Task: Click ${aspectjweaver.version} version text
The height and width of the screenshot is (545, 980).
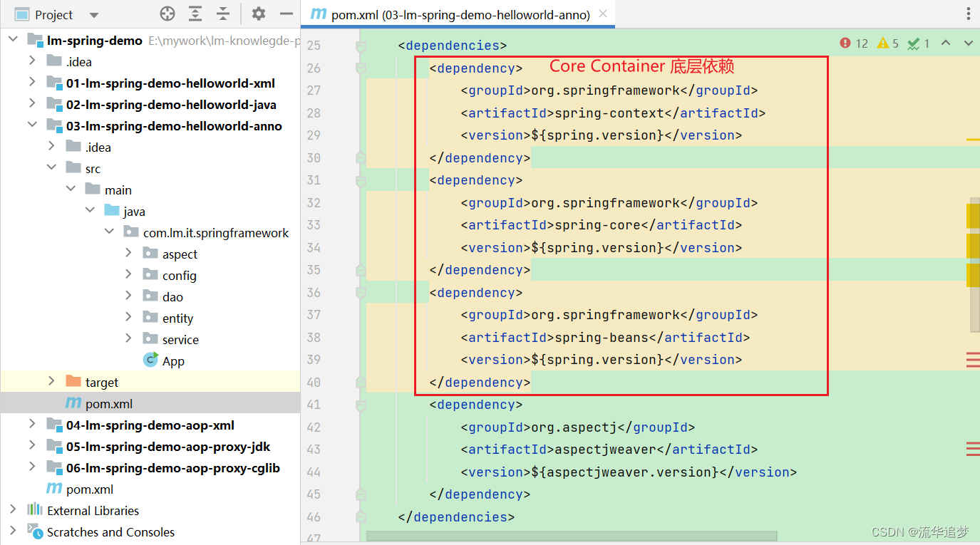Action: [625, 472]
